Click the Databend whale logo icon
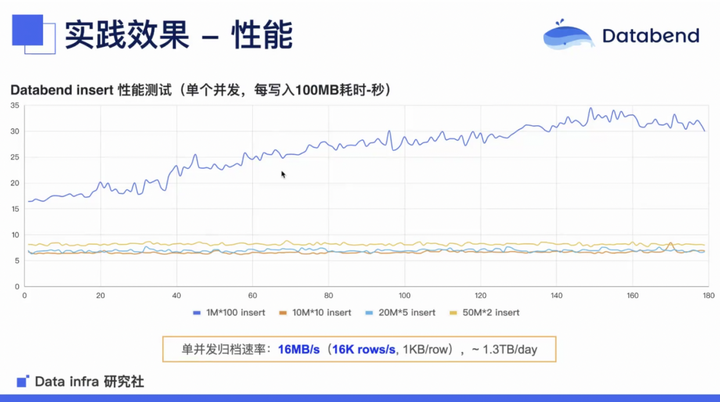Image resolution: width=720 pixels, height=402 pixels. [x=568, y=35]
